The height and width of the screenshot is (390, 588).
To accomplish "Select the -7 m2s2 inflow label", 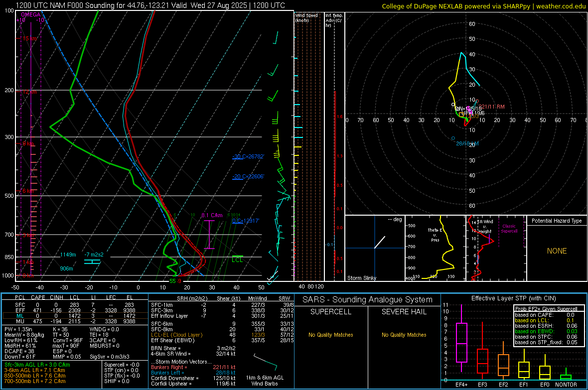I will pos(94,255).
